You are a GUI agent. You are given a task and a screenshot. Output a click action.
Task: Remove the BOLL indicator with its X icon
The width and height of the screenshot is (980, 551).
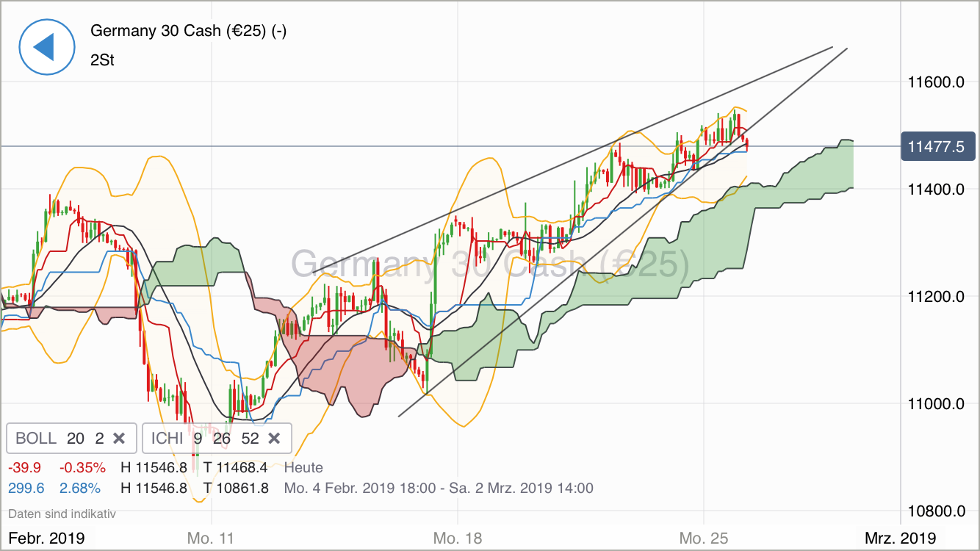[x=119, y=438]
